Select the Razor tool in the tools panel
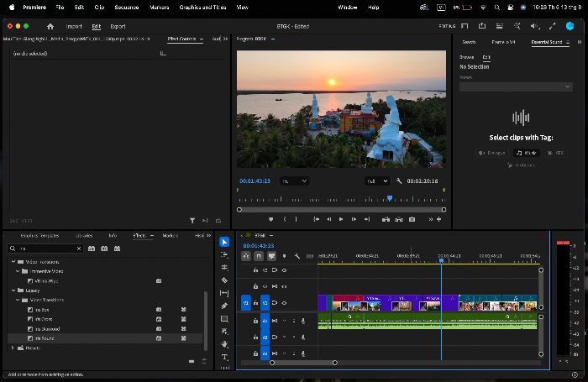The width and height of the screenshot is (588, 382). [224, 280]
